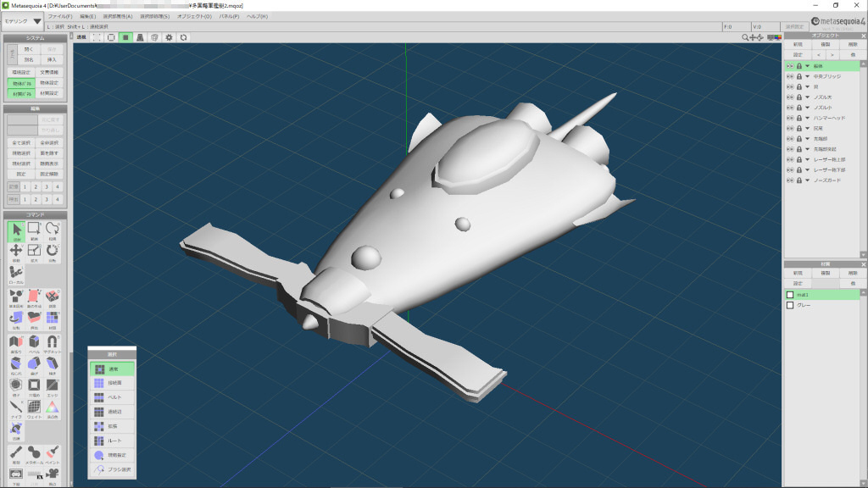Viewport: 868px width, 488px height.
Task: Click the magnifier zoom icon at viewport top-right
Action: pyautogui.click(x=745, y=37)
